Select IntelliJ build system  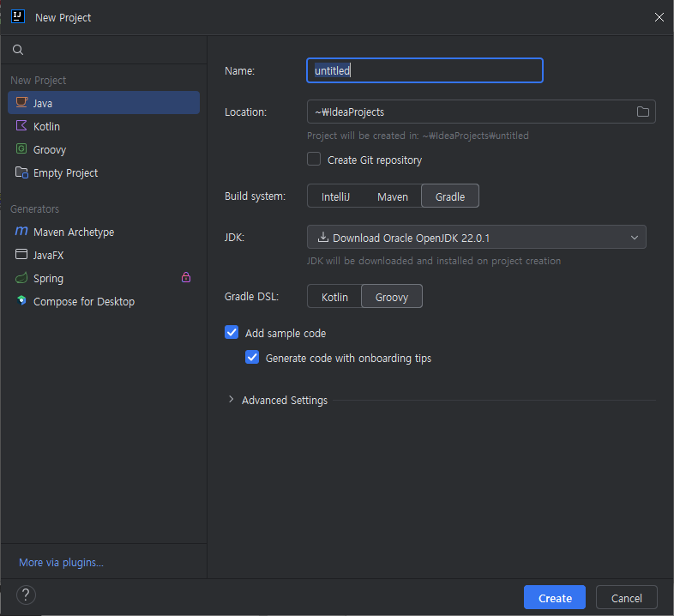[335, 196]
